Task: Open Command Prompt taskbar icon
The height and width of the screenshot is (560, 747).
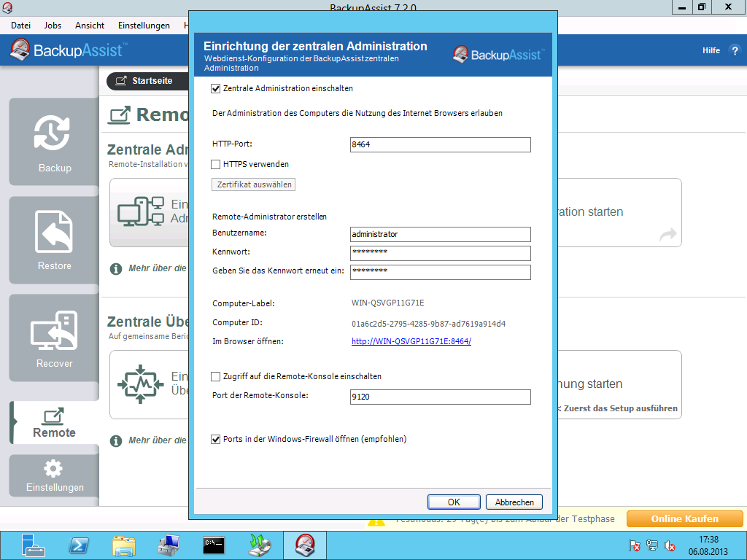Action: (214, 545)
